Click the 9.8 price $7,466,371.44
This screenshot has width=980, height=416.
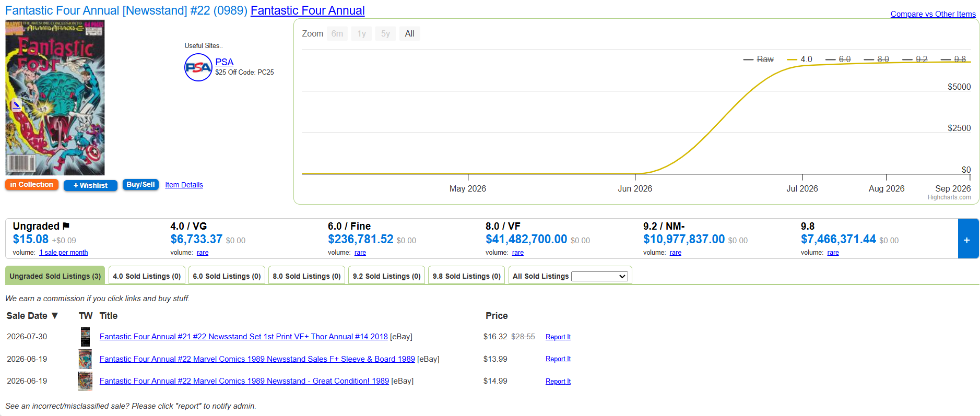(x=839, y=239)
